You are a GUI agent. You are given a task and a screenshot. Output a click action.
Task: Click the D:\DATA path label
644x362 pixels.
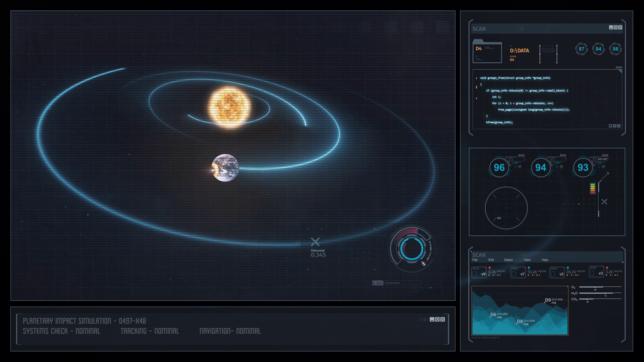click(519, 51)
